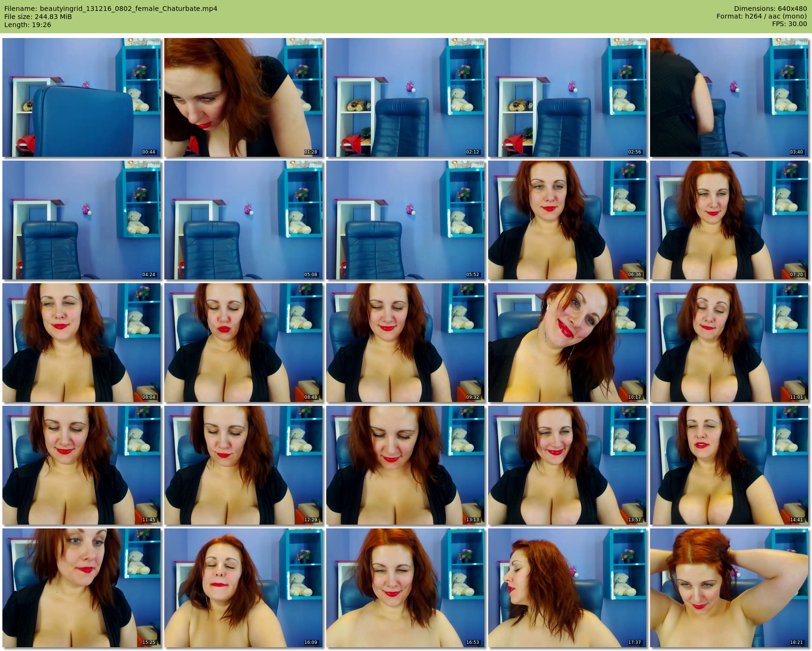Select the frame marked 14:41
The height and width of the screenshot is (651, 812).
pyautogui.click(x=729, y=465)
